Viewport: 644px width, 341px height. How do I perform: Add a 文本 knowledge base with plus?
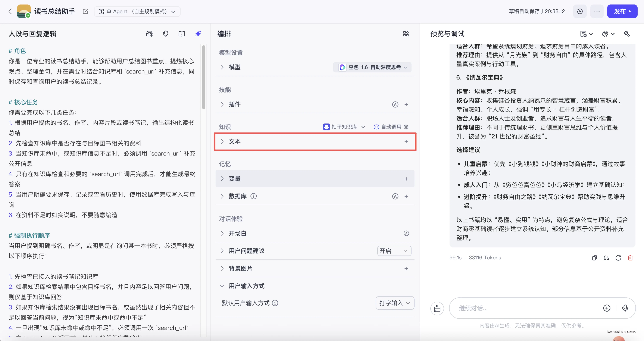tap(406, 142)
